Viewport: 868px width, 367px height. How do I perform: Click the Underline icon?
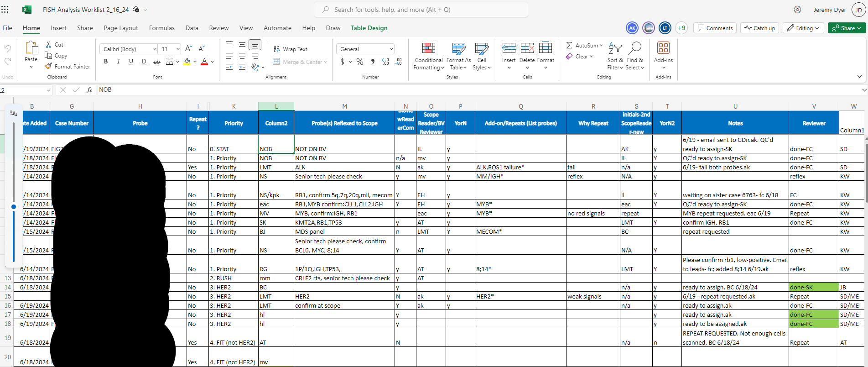click(x=131, y=62)
